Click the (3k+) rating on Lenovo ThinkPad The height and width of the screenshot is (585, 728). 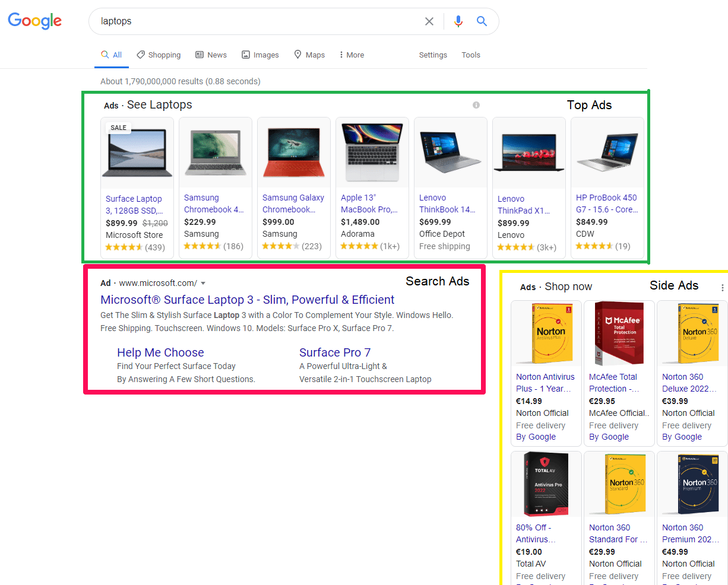(x=527, y=247)
